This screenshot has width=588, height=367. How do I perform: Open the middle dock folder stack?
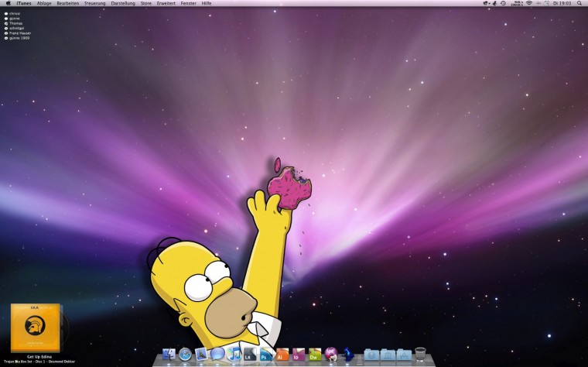[x=388, y=355]
